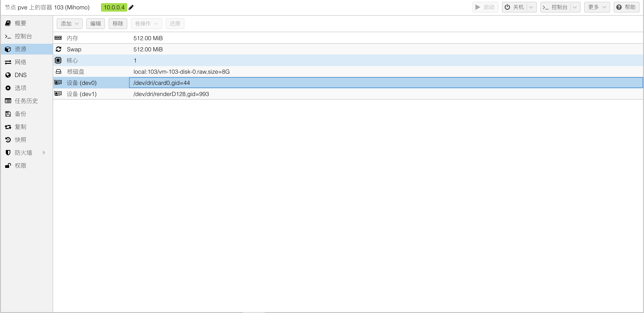Image resolution: width=644 pixels, height=313 pixels.
Task: Open the 添加 dropdown menu
Action: 69,23
